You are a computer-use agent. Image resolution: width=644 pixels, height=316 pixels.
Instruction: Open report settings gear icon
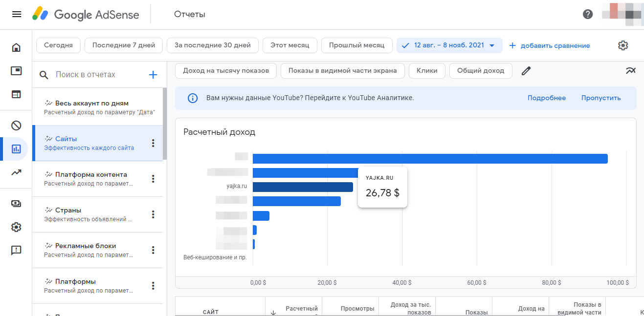[622, 45]
